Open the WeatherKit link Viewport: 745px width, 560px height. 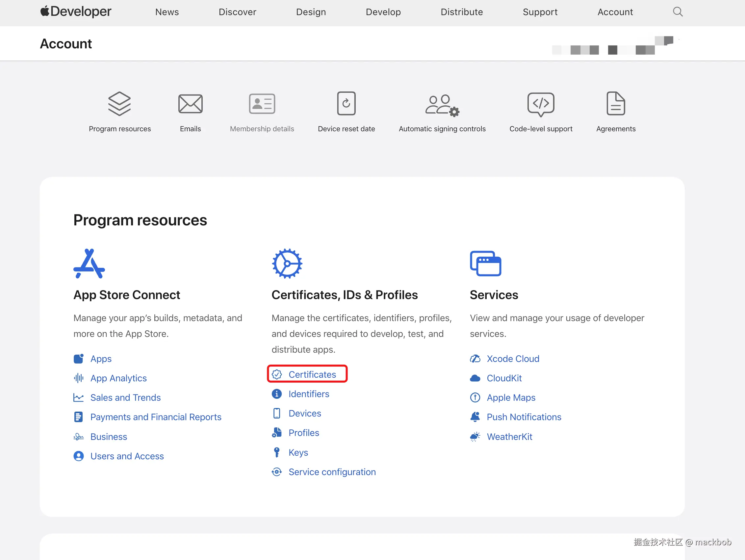(x=510, y=437)
